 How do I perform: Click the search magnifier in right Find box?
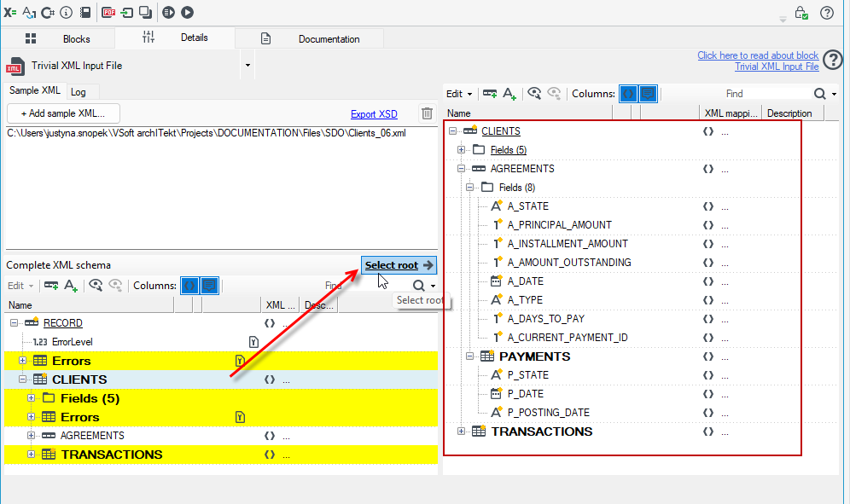(x=819, y=94)
